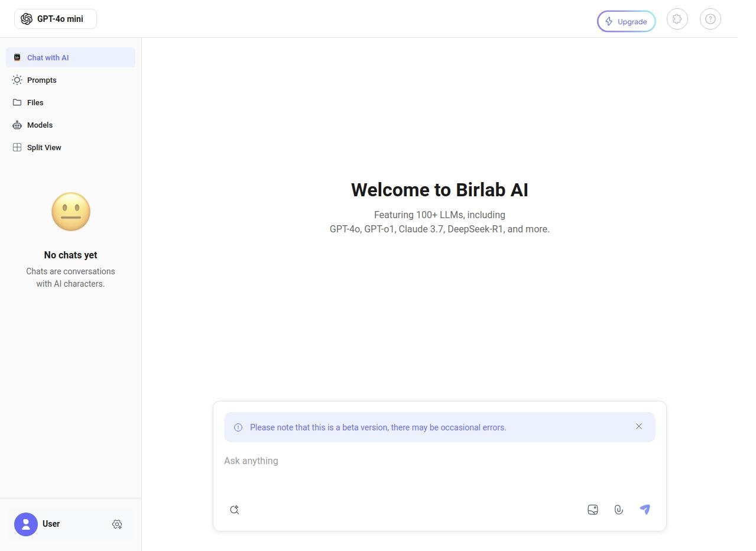Click the question mark help icon
The width and height of the screenshot is (756, 551).
click(x=710, y=20)
